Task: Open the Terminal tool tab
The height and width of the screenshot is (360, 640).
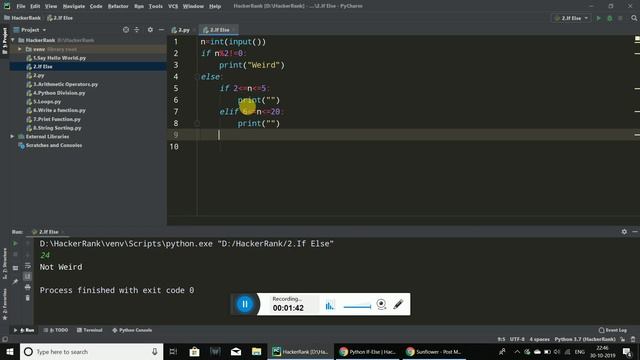Action: click(89, 330)
